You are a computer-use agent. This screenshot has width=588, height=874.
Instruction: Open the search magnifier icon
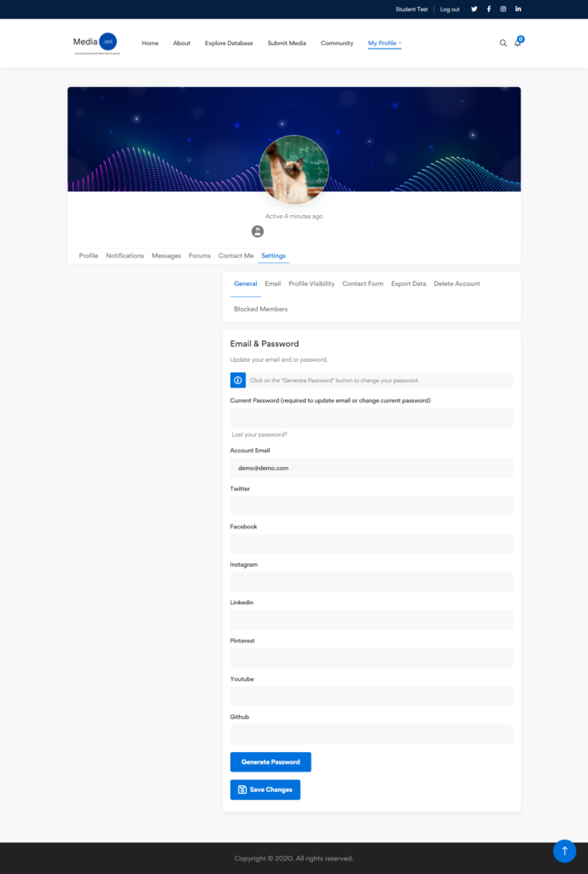(503, 43)
